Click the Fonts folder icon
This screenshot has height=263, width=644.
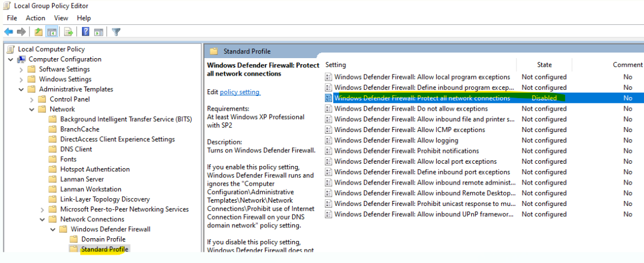pyautogui.click(x=53, y=159)
